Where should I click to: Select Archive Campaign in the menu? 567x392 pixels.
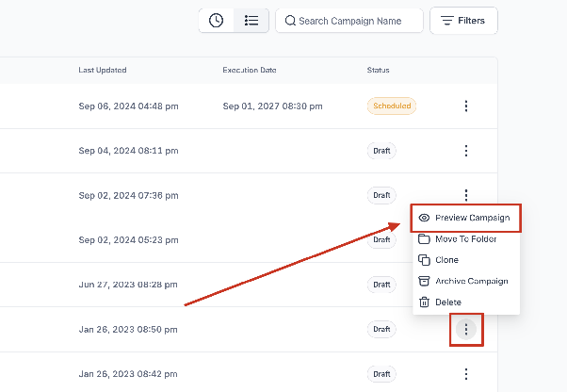pyautogui.click(x=465, y=281)
